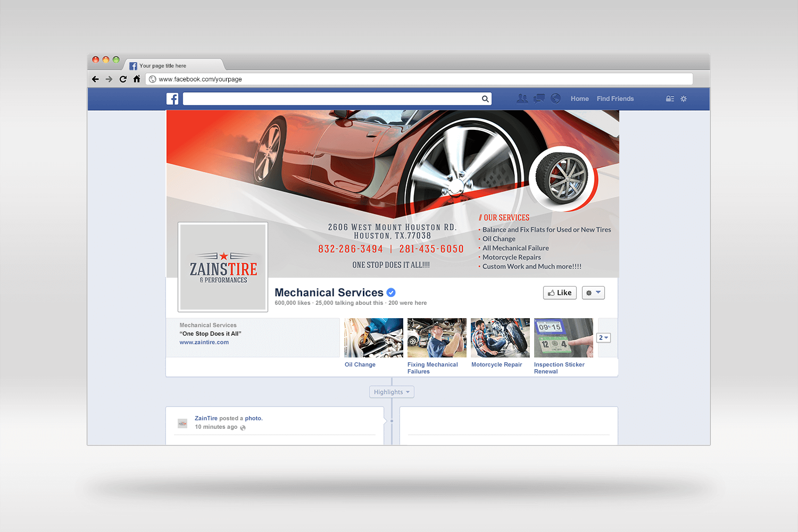Open the Inspection Sticker thumbnail
This screenshot has height=532, width=798.
coord(563,338)
